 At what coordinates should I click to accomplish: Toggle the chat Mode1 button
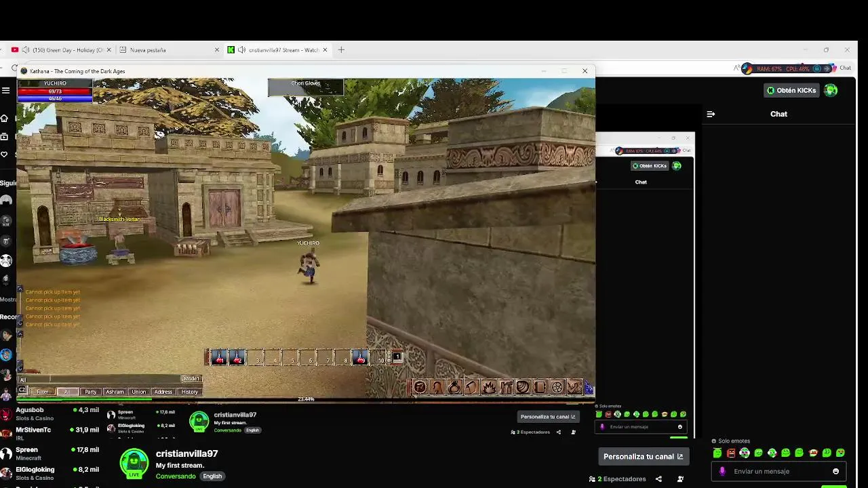[x=191, y=379]
